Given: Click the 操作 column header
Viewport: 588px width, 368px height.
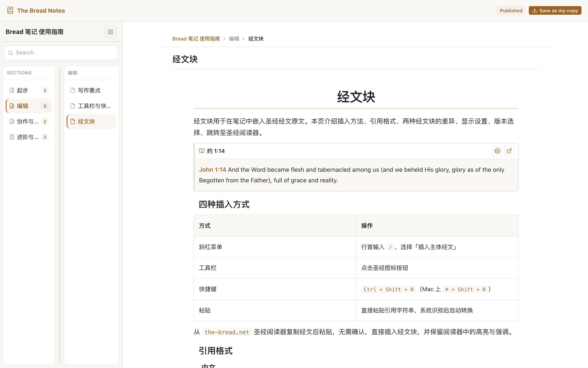Looking at the screenshot, I should point(437,226).
